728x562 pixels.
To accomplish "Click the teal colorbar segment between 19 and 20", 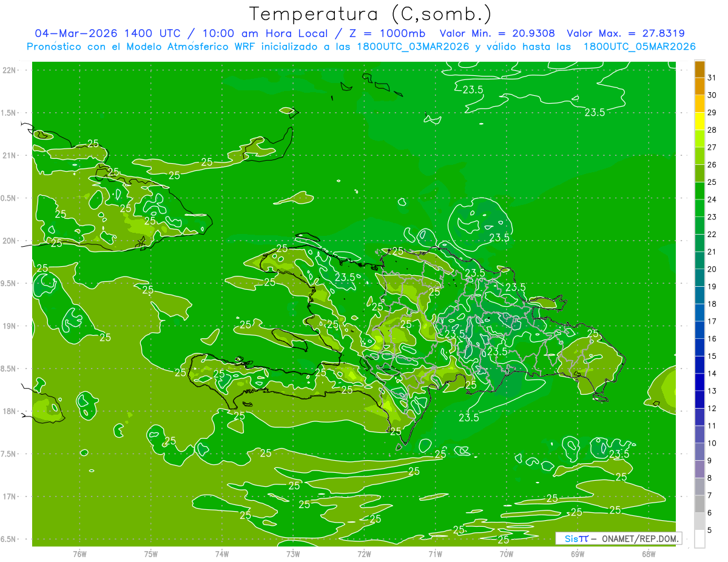I will coord(699,278).
